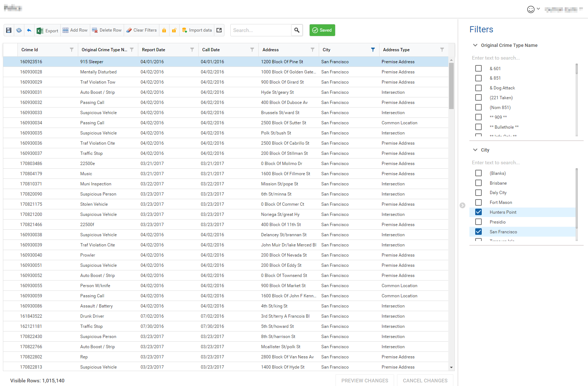588x386 pixels.
Task: Check the & Dog Attack filter
Action: pos(478,88)
